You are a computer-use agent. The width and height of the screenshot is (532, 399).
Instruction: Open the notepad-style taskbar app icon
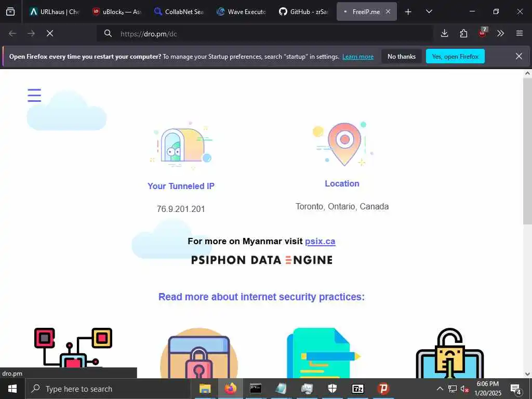pyautogui.click(x=281, y=389)
